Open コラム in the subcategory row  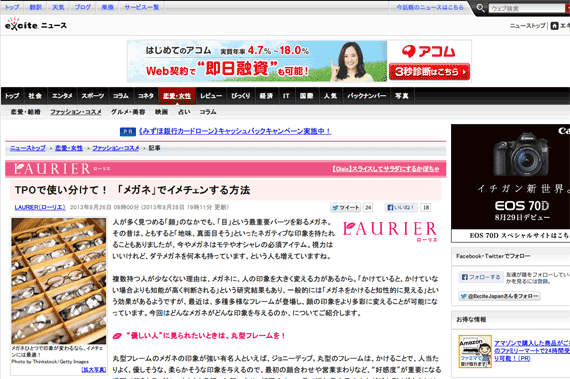tap(208, 112)
